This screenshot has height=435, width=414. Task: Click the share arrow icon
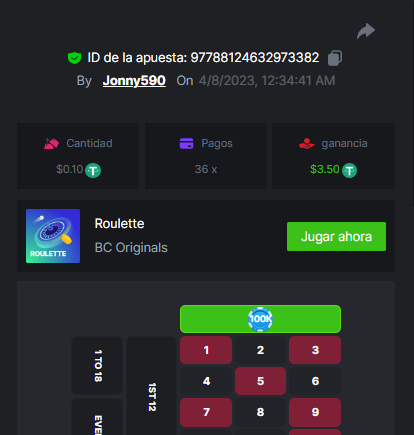click(x=366, y=31)
